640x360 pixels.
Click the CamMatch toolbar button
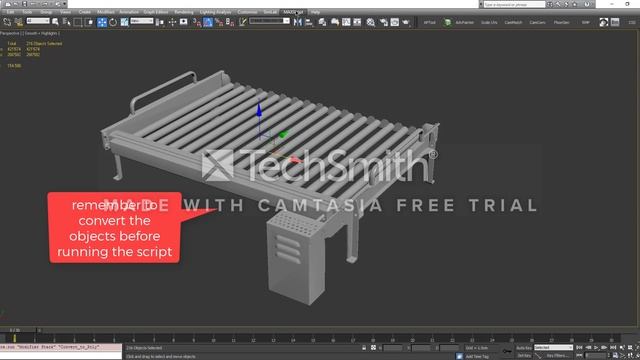click(513, 22)
